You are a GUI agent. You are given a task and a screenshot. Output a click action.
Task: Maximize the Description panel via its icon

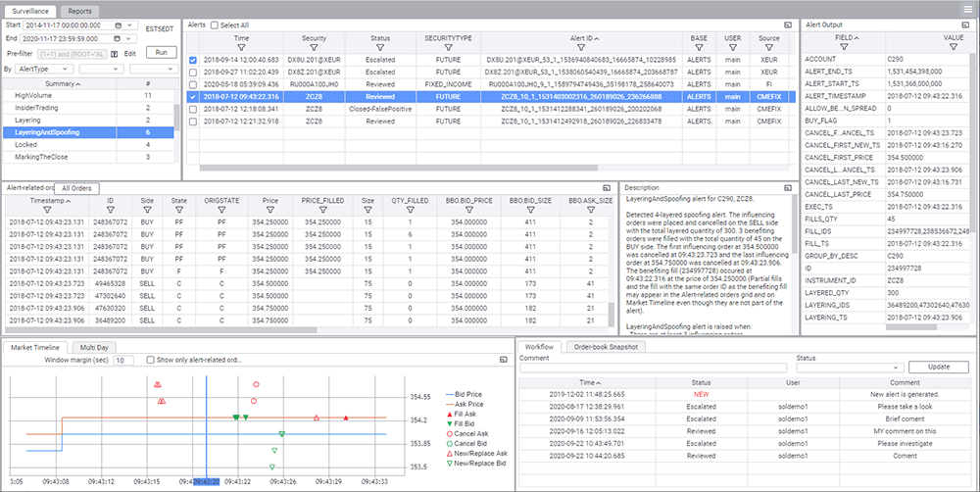(787, 187)
